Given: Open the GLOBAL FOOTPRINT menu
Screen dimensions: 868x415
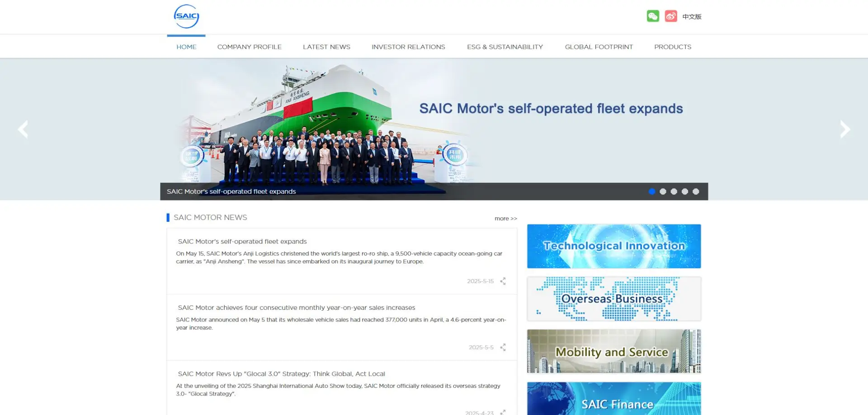Looking at the screenshot, I should pos(599,47).
